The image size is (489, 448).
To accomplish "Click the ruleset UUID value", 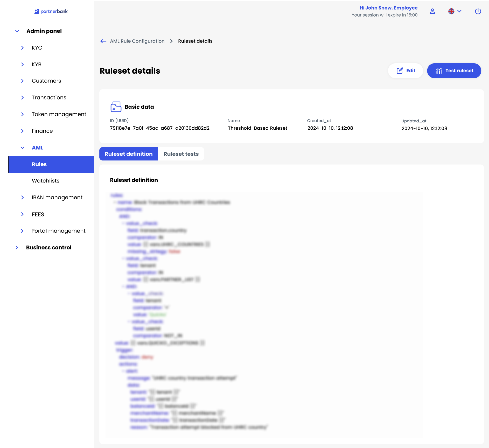I will click(159, 128).
